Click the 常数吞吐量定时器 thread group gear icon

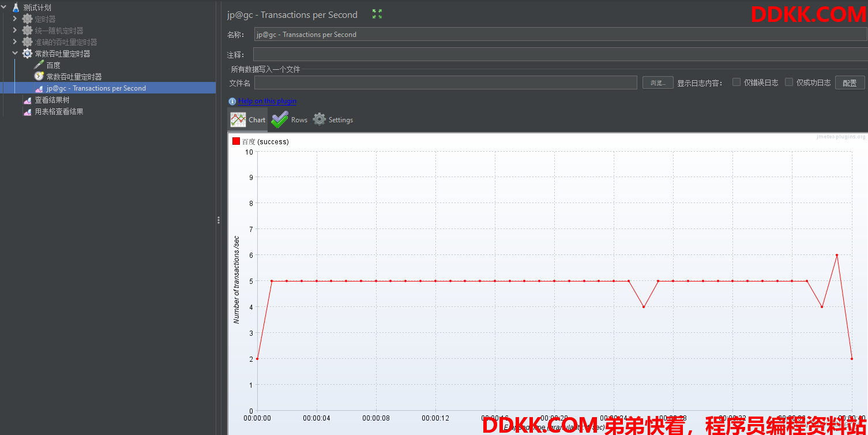tap(27, 54)
